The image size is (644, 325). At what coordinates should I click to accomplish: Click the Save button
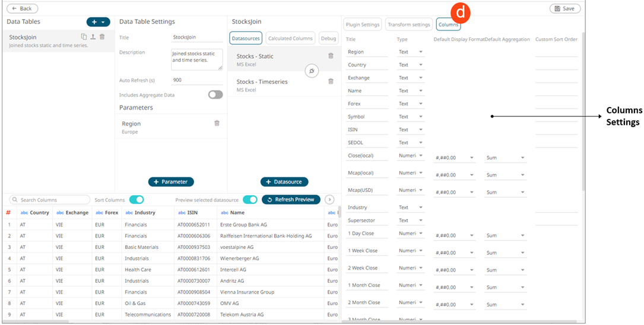[x=565, y=8]
